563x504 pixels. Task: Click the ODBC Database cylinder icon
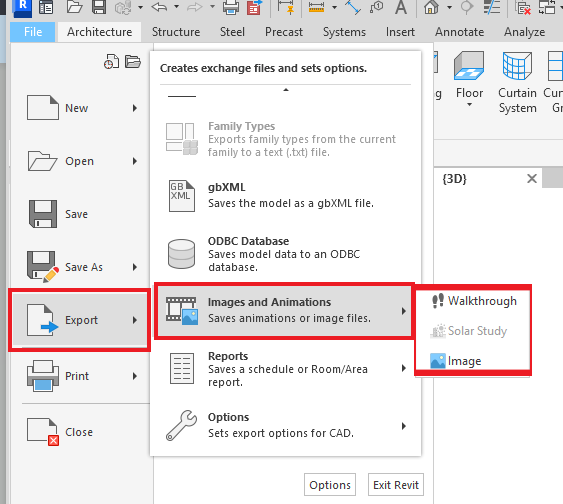(182, 254)
